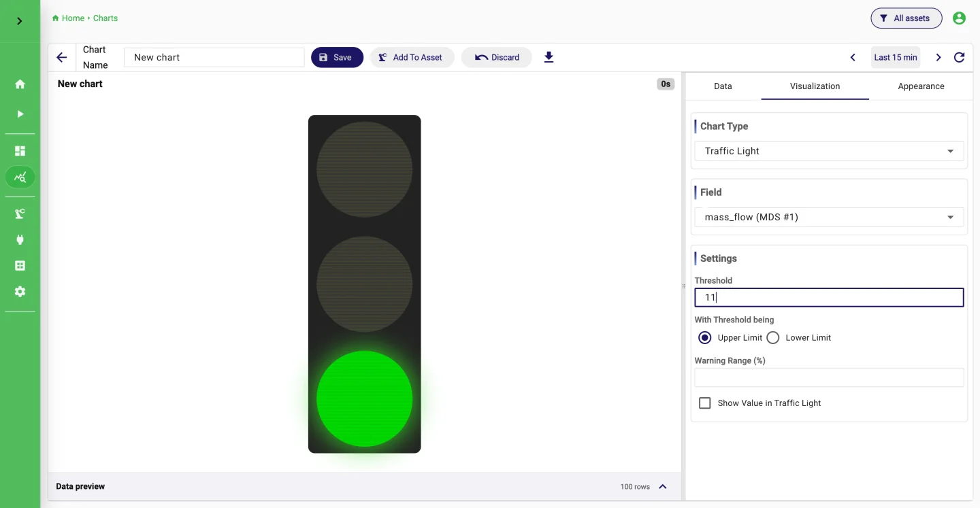980x508 pixels.
Task: Click the play arrow icon in the sidebar
Action: click(x=20, y=114)
